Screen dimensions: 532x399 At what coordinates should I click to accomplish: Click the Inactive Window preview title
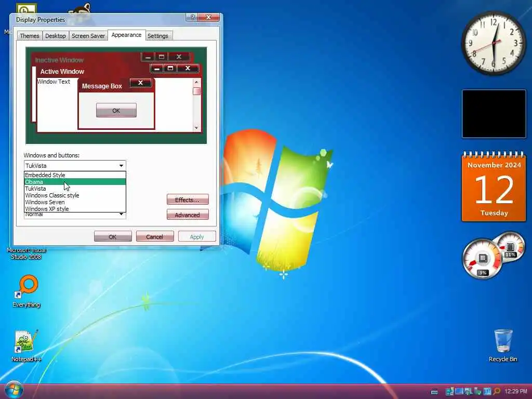(59, 60)
